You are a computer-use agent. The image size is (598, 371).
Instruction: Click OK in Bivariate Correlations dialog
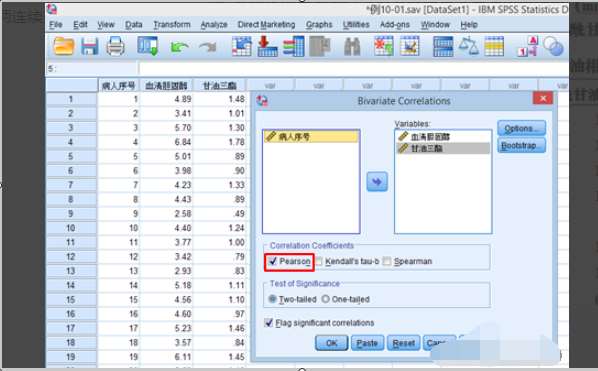click(332, 343)
